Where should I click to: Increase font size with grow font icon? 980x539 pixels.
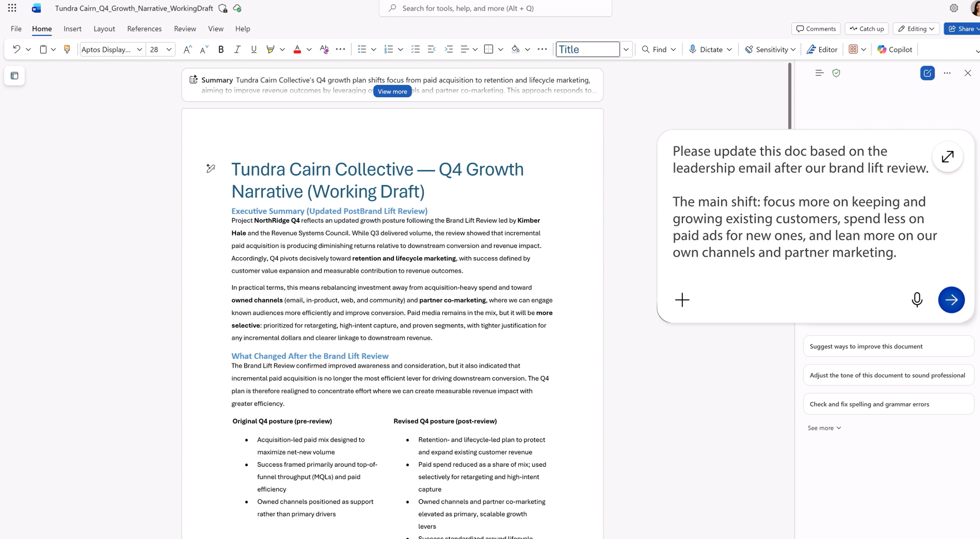click(187, 49)
